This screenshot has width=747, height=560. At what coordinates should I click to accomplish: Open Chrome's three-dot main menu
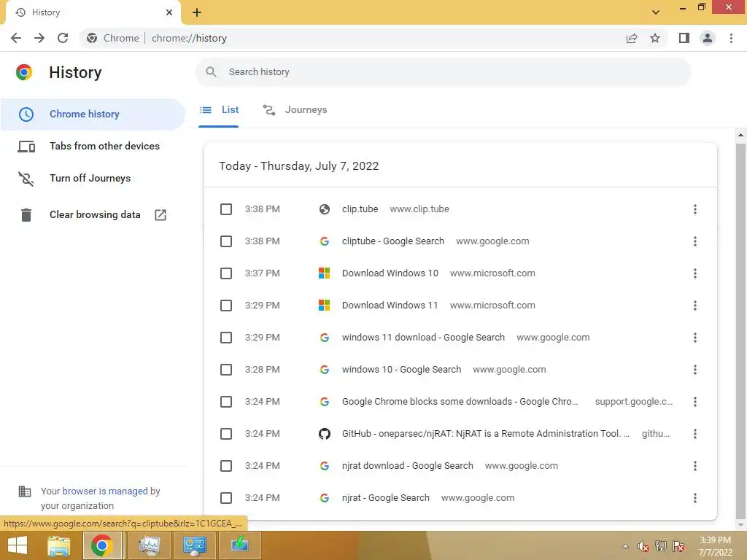pyautogui.click(x=731, y=38)
